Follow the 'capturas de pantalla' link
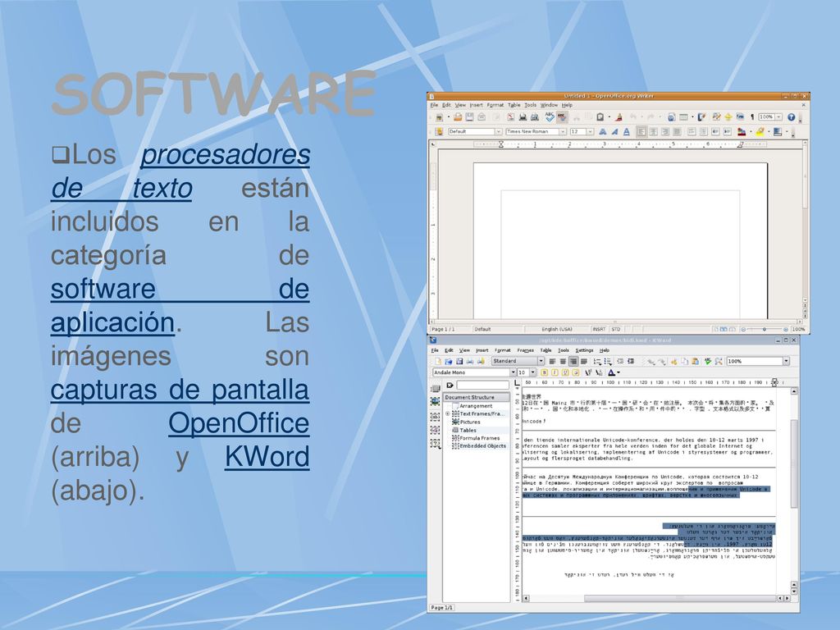This screenshot has width=840, height=630. [x=180, y=390]
